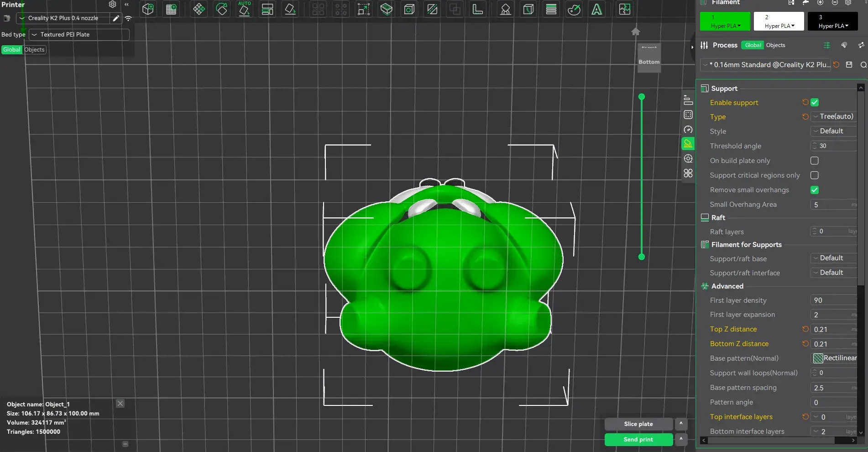Open the Textured PEI Plate bed type dropdown
The height and width of the screenshot is (452, 868).
[79, 35]
